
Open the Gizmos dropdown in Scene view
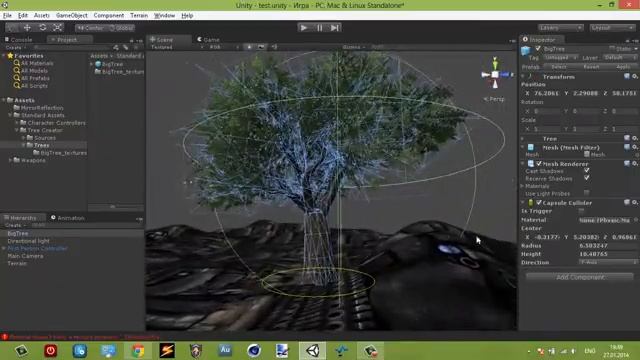tap(353, 47)
